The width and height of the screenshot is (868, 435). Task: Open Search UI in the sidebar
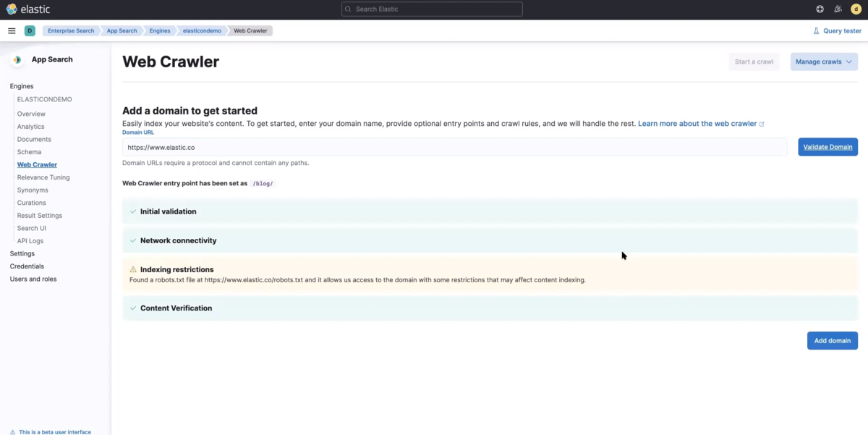pos(32,228)
